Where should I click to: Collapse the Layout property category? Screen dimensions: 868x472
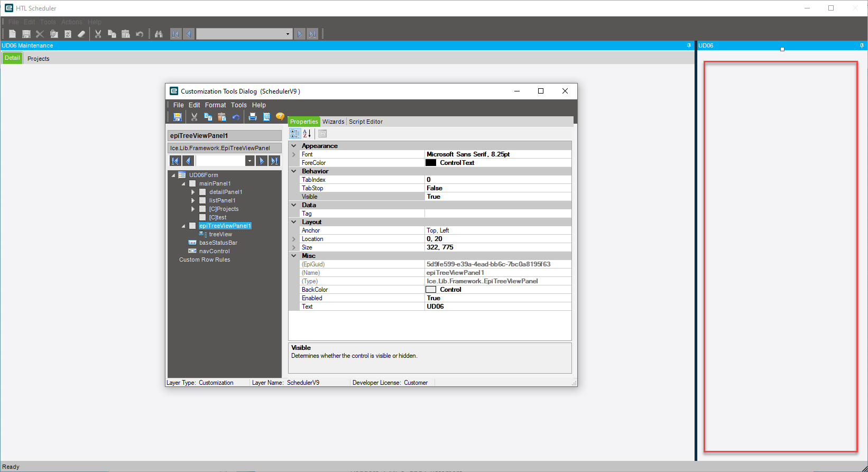(x=294, y=222)
